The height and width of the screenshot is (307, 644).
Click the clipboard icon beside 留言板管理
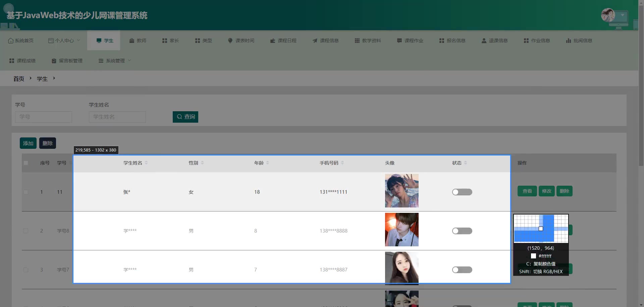tap(54, 61)
